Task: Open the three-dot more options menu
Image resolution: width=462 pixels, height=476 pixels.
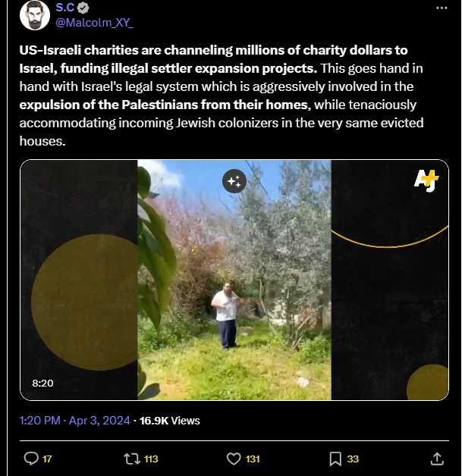Action: (x=442, y=8)
